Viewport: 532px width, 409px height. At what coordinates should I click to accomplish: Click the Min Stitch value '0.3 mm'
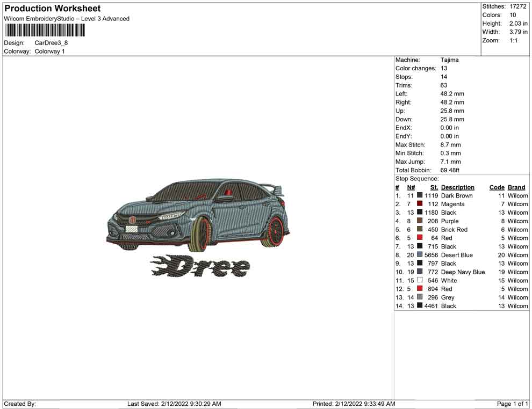click(x=450, y=153)
